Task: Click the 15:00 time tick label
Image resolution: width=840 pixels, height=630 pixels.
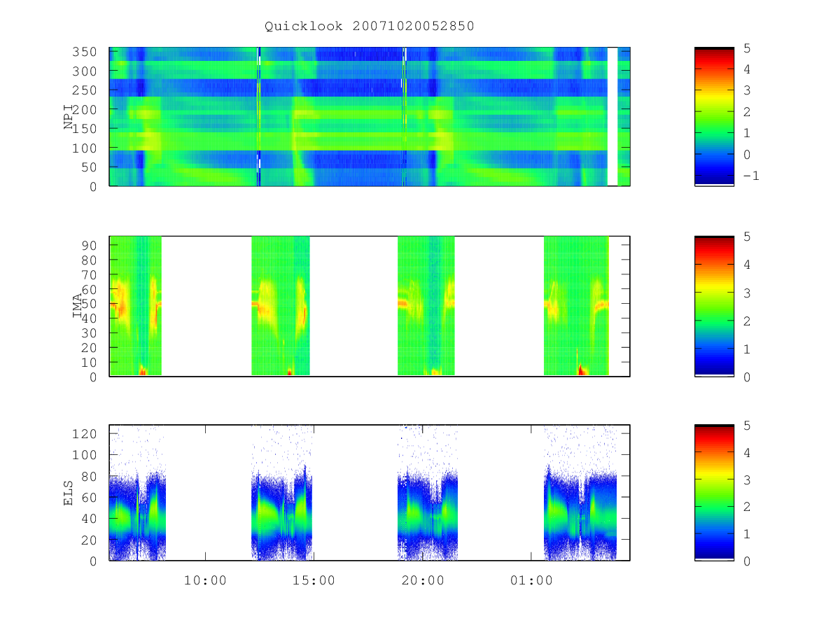Action: pyautogui.click(x=314, y=580)
